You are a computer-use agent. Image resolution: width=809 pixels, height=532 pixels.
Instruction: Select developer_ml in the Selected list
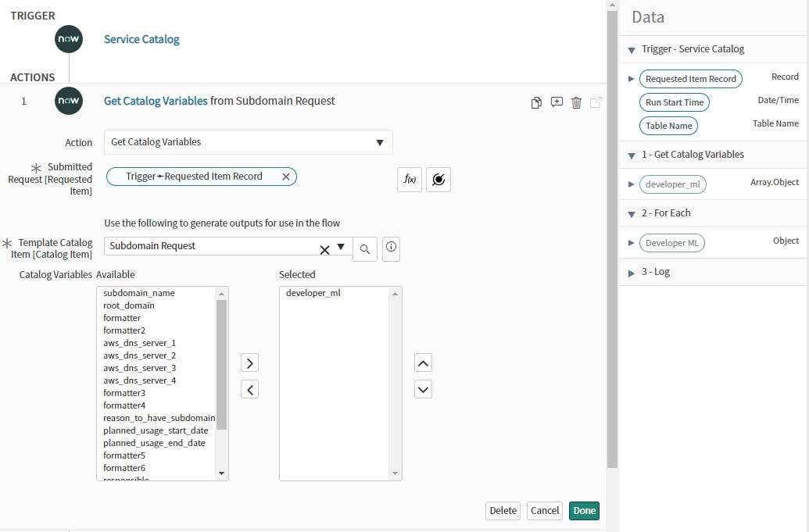tap(313, 293)
